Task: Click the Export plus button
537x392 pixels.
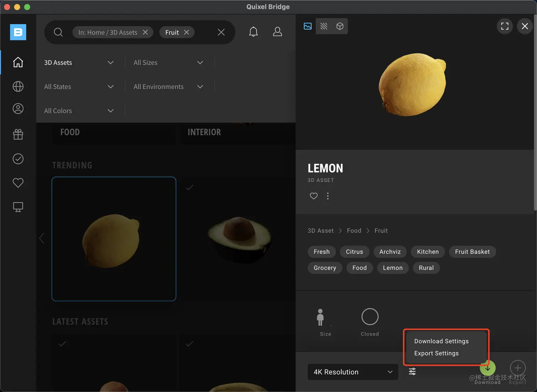Action: [x=518, y=368]
